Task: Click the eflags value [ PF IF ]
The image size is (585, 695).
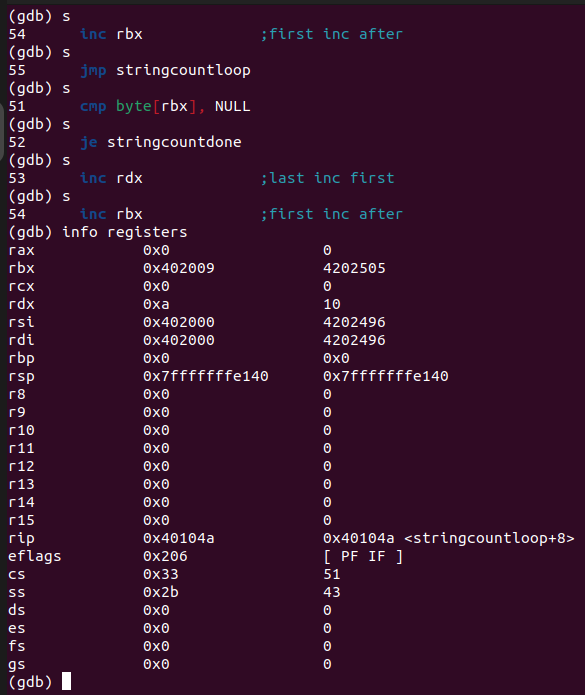Action: pyautogui.click(x=363, y=556)
